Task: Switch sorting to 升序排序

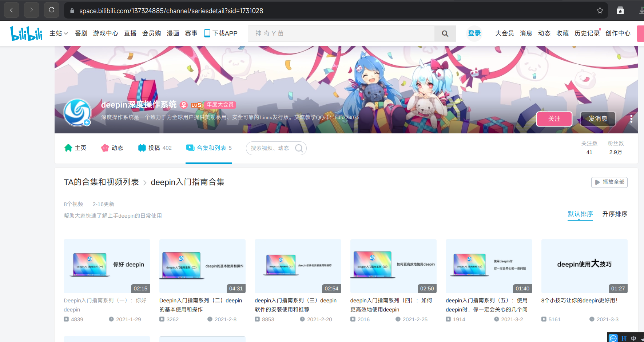Action: coord(615,214)
